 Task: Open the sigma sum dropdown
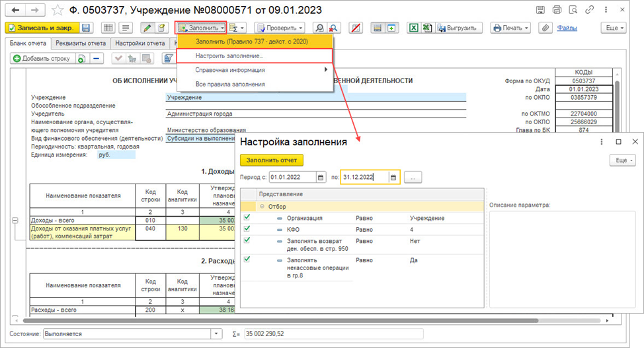(x=237, y=28)
